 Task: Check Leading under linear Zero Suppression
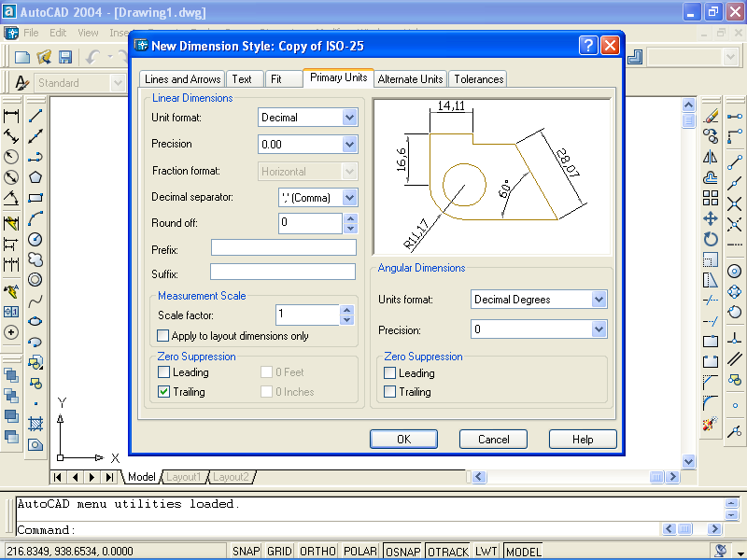tap(163, 371)
